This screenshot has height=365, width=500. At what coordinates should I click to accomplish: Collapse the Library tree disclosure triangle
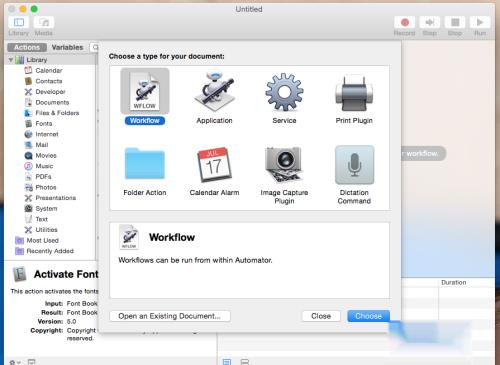tap(11, 60)
